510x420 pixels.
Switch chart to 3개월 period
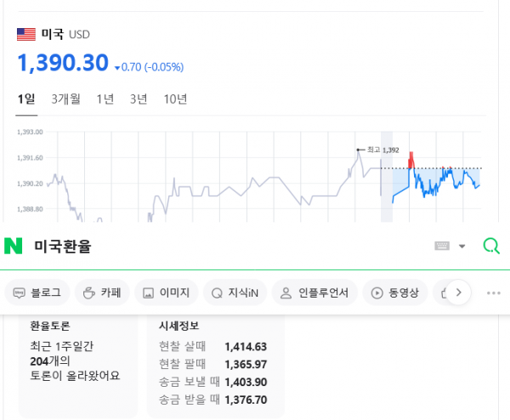65,99
